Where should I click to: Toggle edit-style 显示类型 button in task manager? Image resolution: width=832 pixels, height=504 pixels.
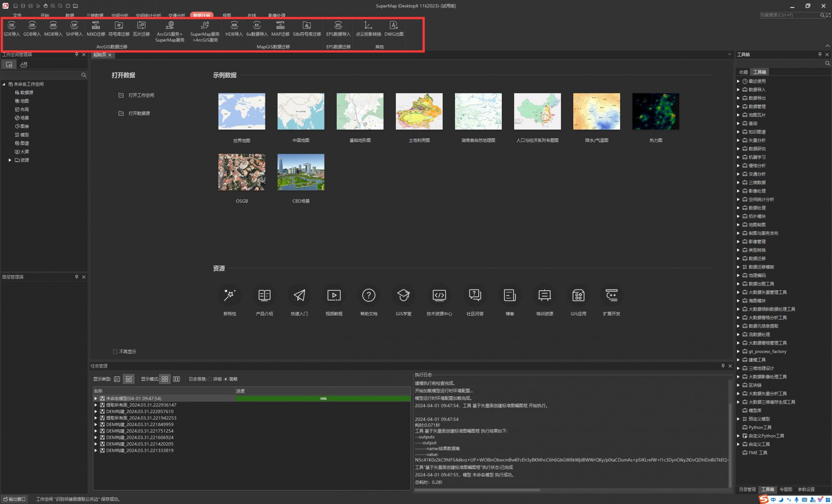pos(129,379)
